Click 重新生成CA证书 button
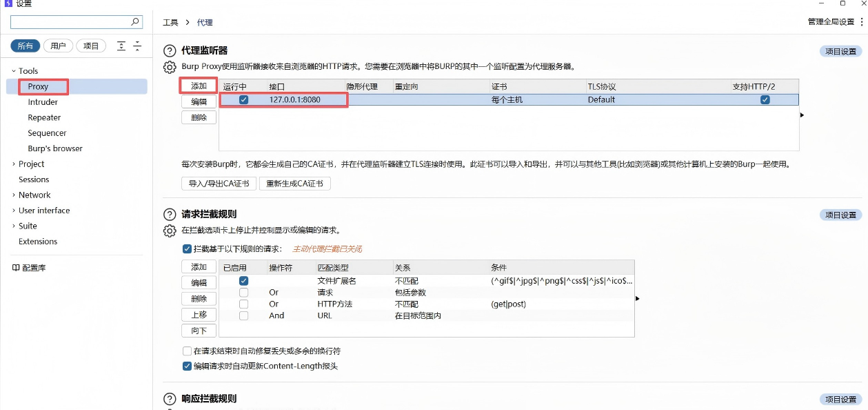Viewport: 868px width, 410px height. coord(295,184)
